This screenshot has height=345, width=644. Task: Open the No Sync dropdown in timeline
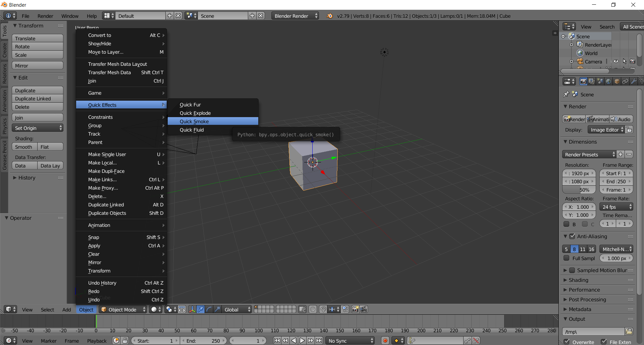point(350,341)
